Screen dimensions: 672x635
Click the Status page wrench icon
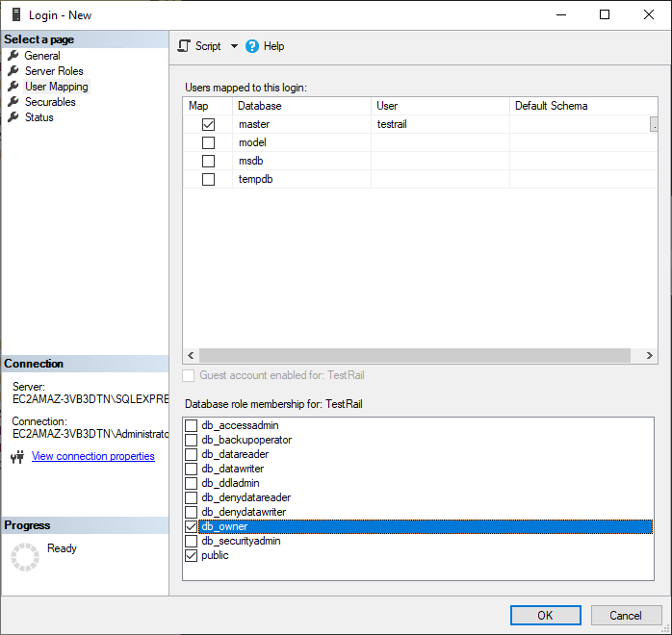click(13, 117)
